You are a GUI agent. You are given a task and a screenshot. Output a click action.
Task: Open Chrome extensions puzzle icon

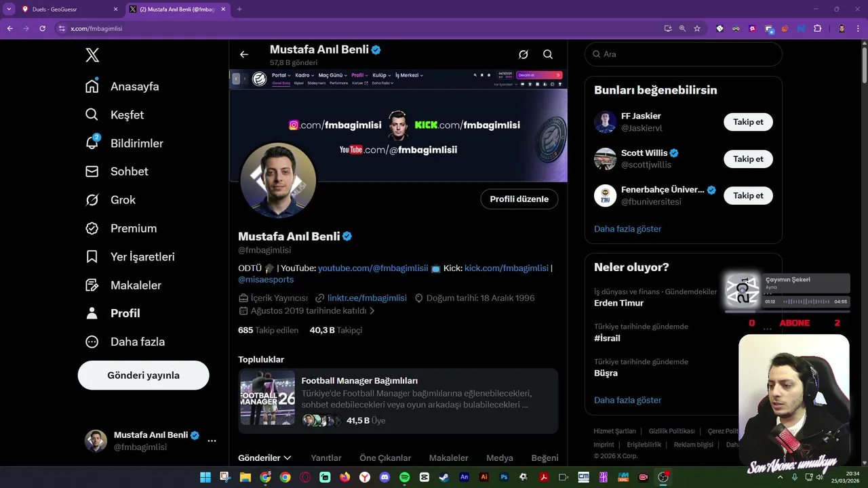(x=817, y=28)
